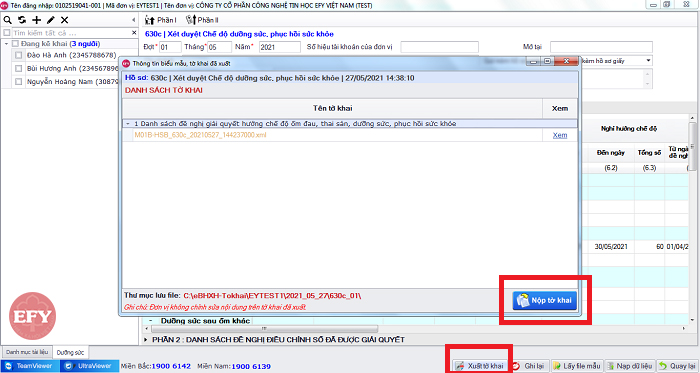Click the spinner arrows in the text box right
The height and width of the screenshot is (373, 700).
click(647, 79)
